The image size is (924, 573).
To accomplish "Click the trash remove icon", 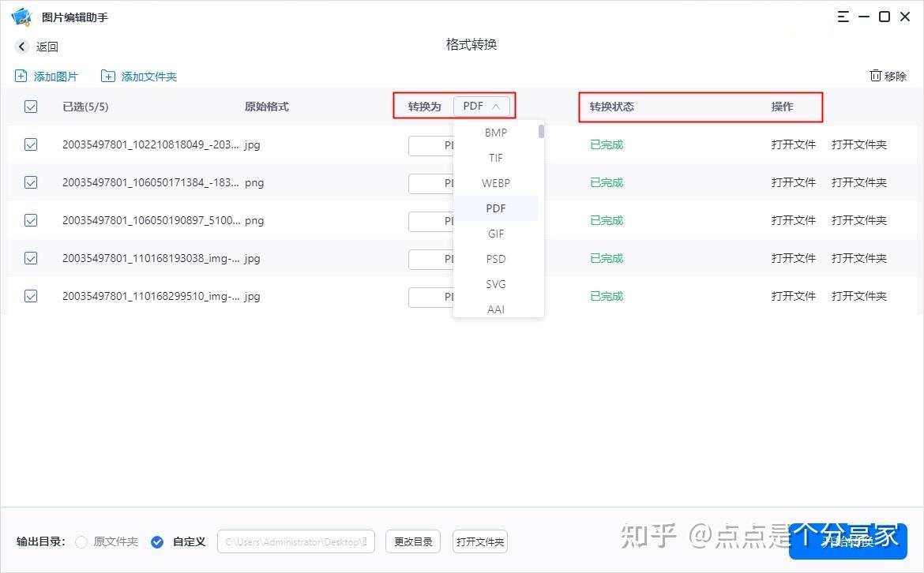I will click(x=875, y=76).
